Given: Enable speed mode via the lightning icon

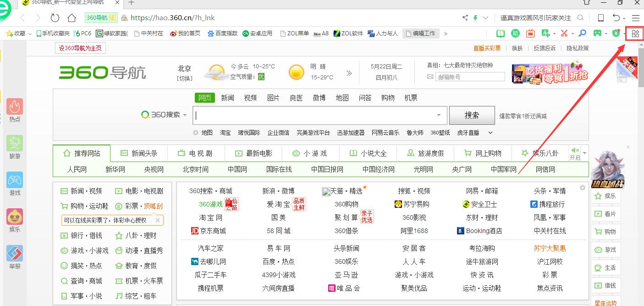Looking at the screenshot, I should [x=475, y=17].
